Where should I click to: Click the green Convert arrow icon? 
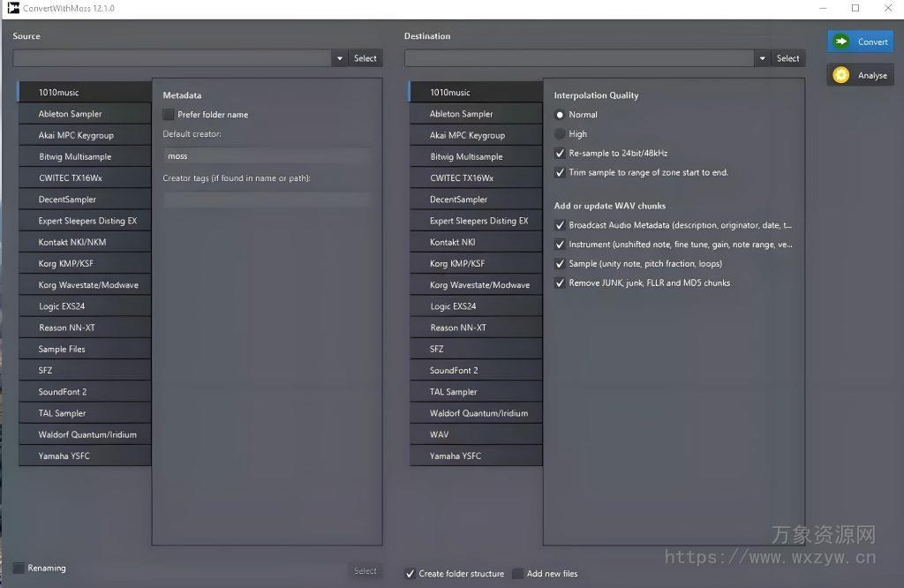[841, 41]
